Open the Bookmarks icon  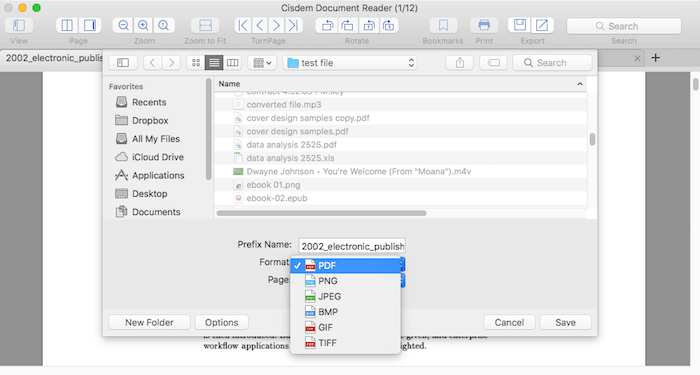coord(443,25)
